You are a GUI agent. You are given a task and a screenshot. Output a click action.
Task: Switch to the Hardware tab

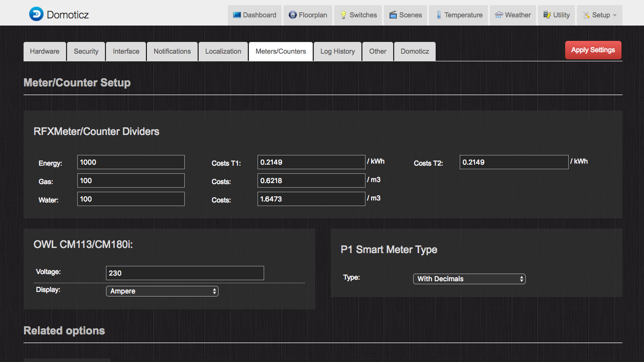coord(45,51)
